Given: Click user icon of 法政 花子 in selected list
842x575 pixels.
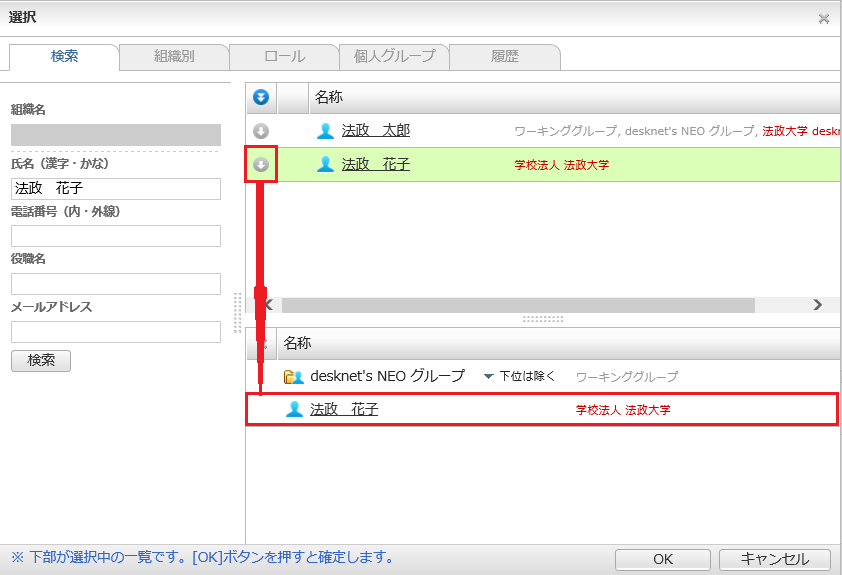Looking at the screenshot, I should click(294, 410).
